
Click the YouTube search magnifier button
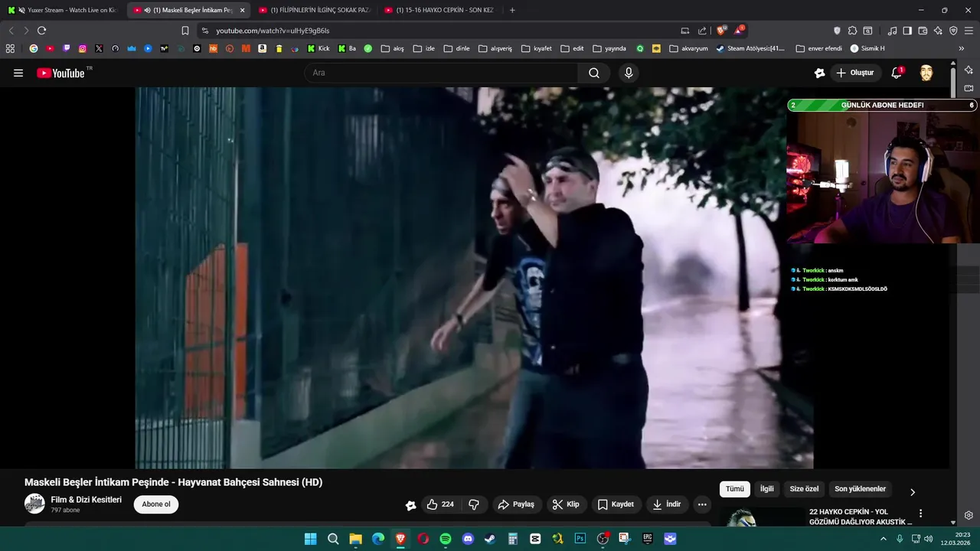[x=594, y=73]
